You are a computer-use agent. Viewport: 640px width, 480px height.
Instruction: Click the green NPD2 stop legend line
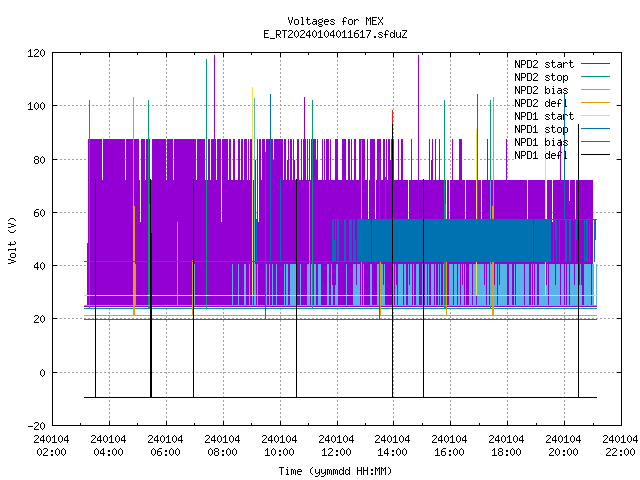[595, 76]
